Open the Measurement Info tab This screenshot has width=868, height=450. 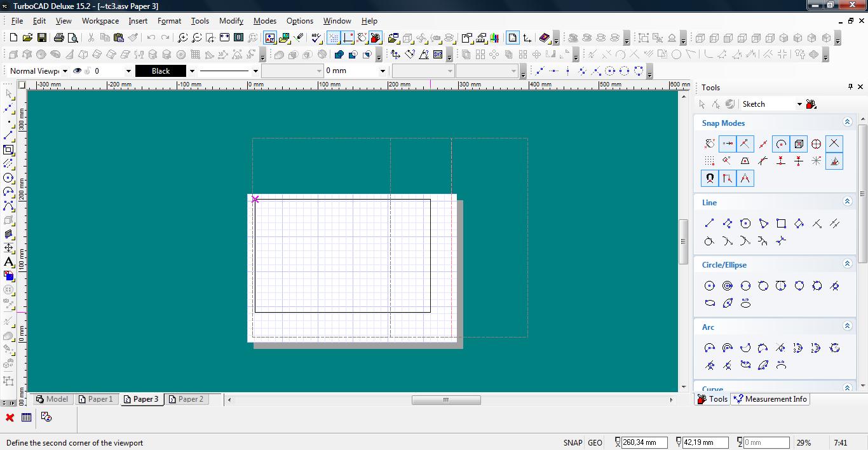pos(770,399)
